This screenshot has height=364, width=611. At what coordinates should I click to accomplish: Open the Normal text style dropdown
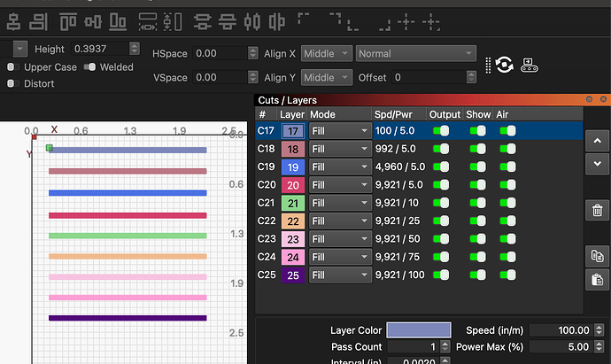(x=416, y=54)
